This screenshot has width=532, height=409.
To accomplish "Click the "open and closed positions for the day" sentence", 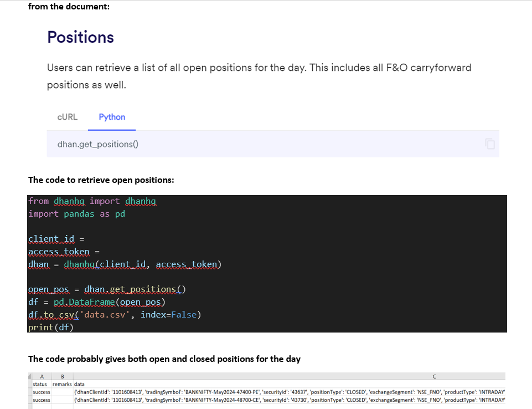I will 164,359.
